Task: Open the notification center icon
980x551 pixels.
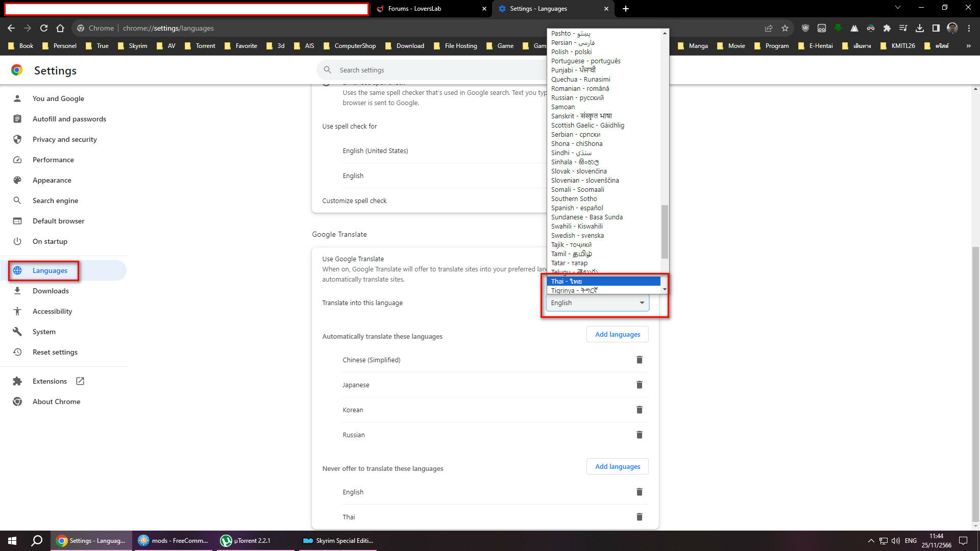Action: click(x=963, y=541)
